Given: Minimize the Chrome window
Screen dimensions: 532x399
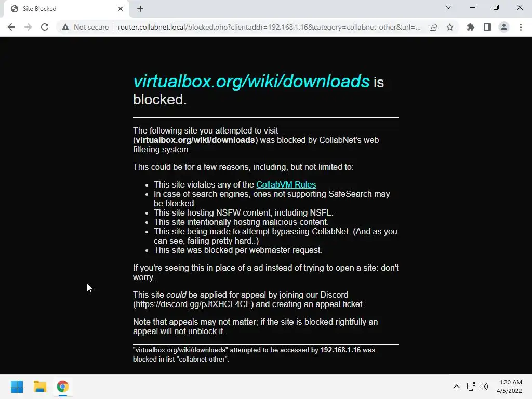Looking at the screenshot, I should point(472,7).
